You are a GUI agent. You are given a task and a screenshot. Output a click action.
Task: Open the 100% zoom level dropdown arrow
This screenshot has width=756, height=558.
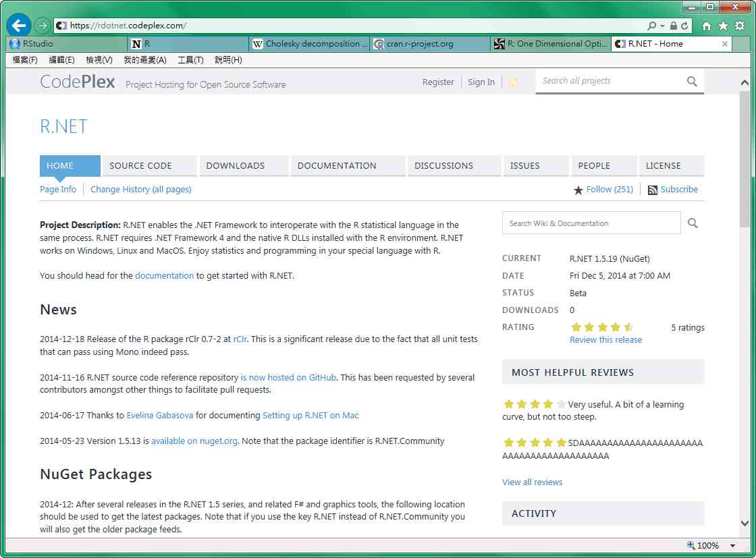(732, 545)
